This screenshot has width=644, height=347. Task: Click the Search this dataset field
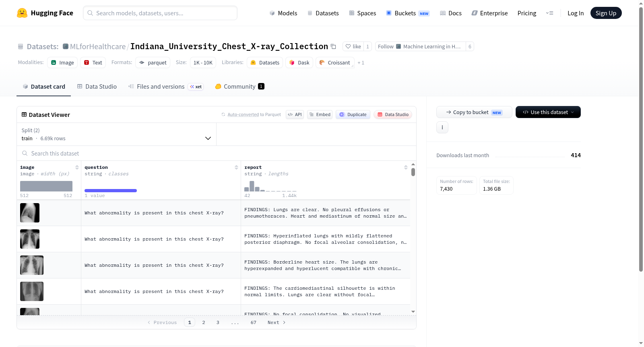click(217, 154)
